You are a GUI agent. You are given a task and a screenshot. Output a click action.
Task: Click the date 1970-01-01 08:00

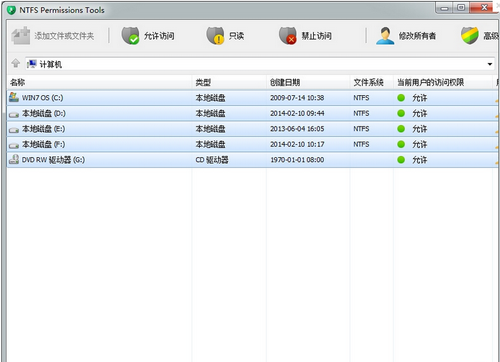point(297,160)
